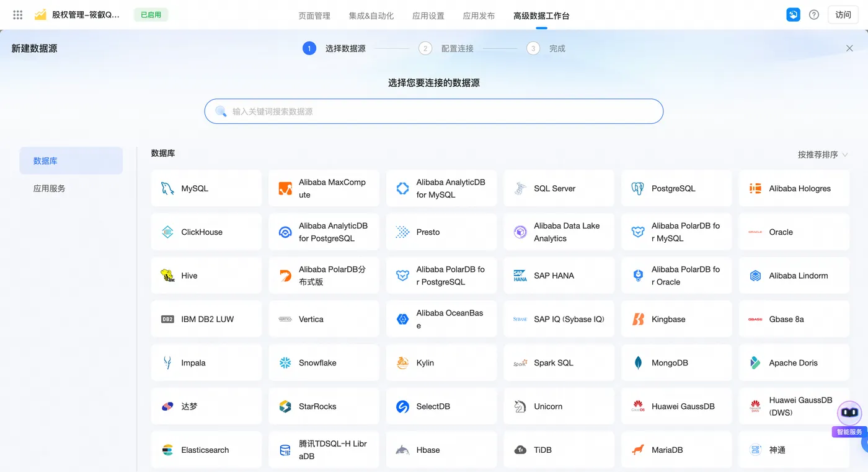Focus the data source keyword search field
Image resolution: width=868 pixels, height=472 pixels.
(434, 111)
